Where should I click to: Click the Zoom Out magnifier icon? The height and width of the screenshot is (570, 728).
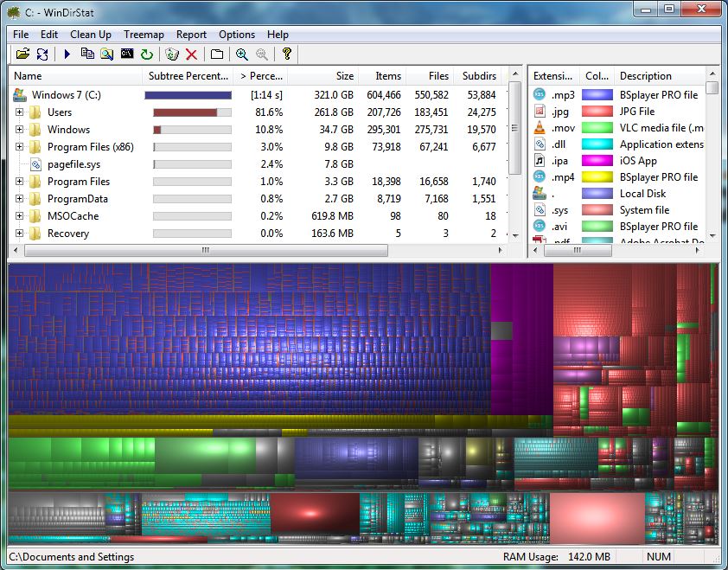(x=262, y=54)
